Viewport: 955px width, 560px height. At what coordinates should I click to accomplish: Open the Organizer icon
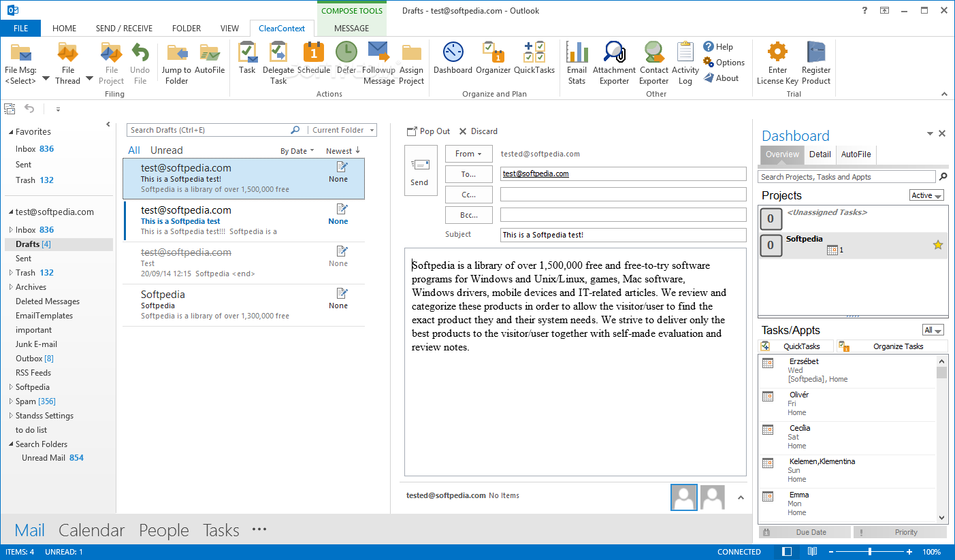point(493,58)
